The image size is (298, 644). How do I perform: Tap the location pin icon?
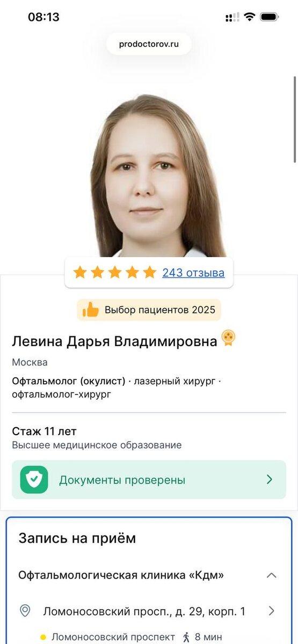point(25,611)
